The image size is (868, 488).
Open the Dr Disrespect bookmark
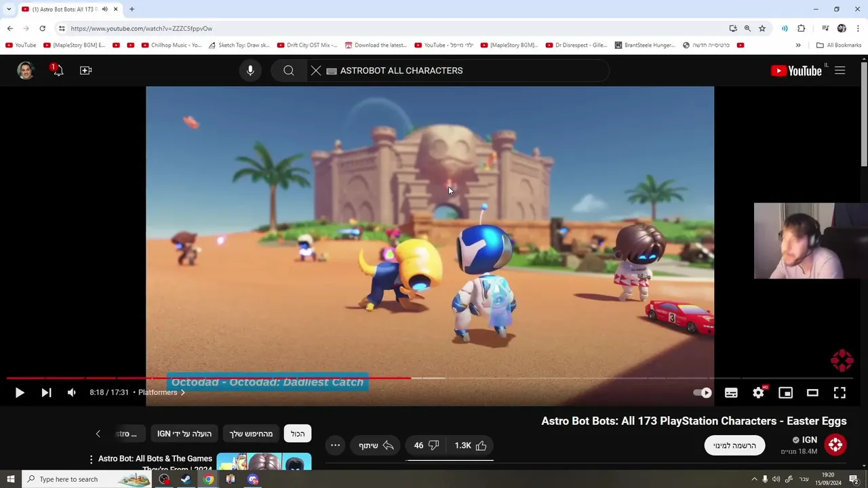coord(576,45)
